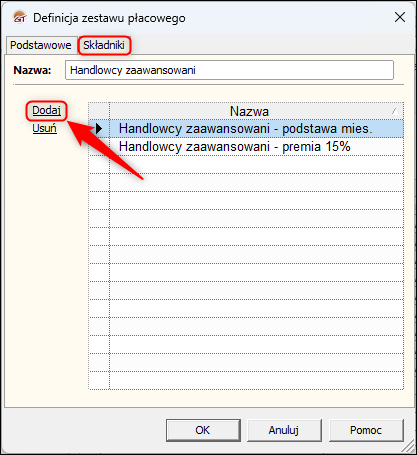Screen dimensions: 417x455
Task: Open the Składniki tab
Action: pos(104,45)
